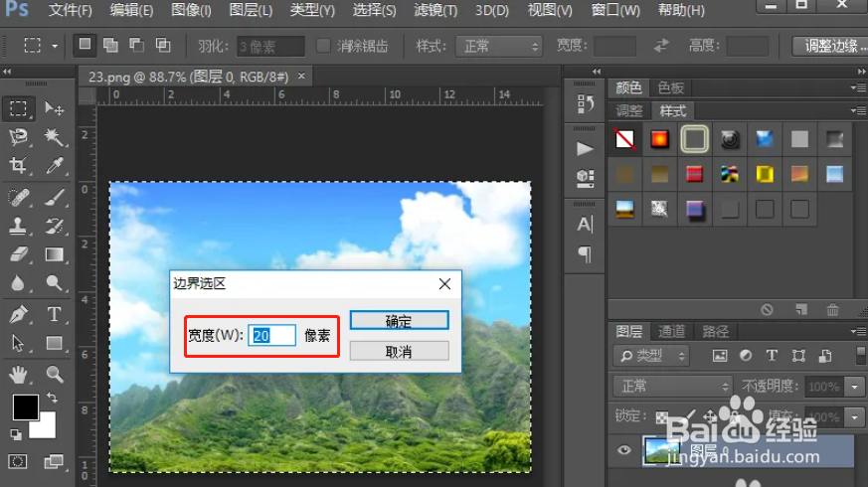Screen dimensions: 868x487
Task: Click the Refine Edge button
Action: [830, 46]
